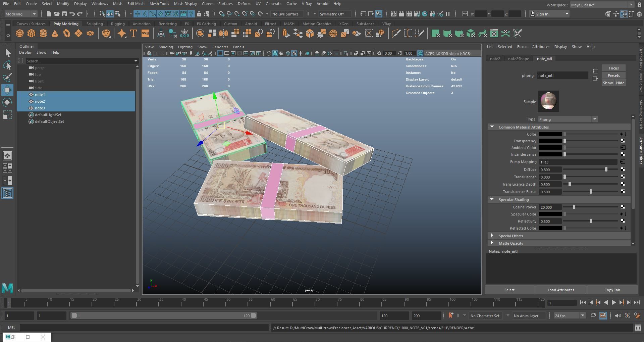Click the Select tool arrow in toolbox
This screenshot has width=644, height=342.
point(7,53)
